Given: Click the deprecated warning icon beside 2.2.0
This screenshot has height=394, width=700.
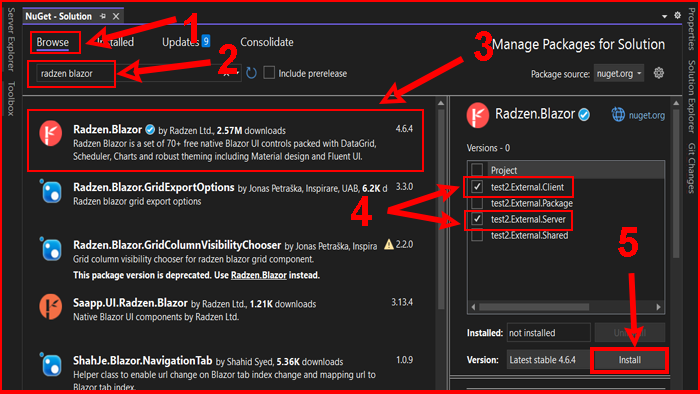Looking at the screenshot, I should click(389, 245).
